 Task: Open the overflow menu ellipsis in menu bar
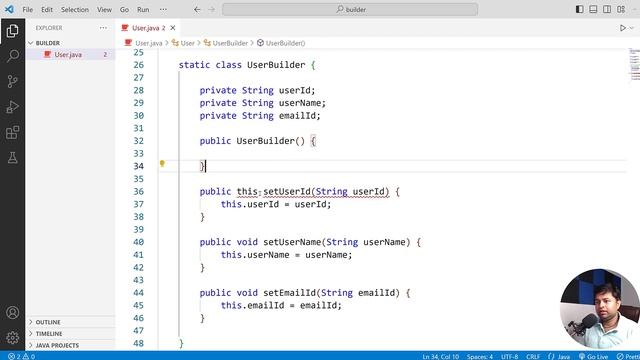coord(163,9)
